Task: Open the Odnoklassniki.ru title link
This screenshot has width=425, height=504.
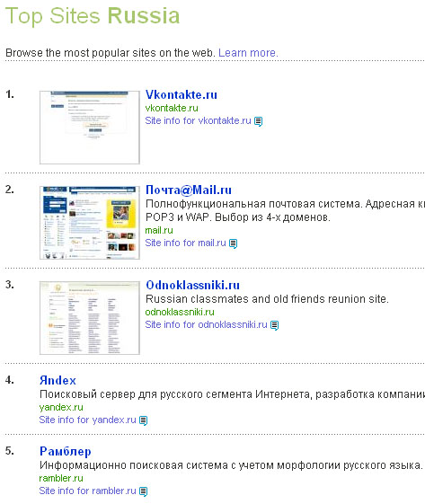Action: [x=192, y=285]
